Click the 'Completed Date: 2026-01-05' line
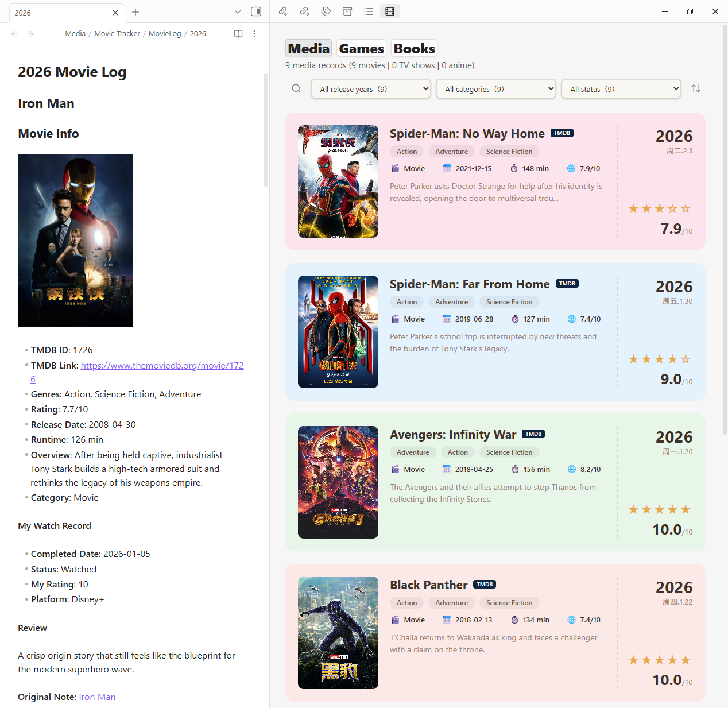 (x=90, y=554)
